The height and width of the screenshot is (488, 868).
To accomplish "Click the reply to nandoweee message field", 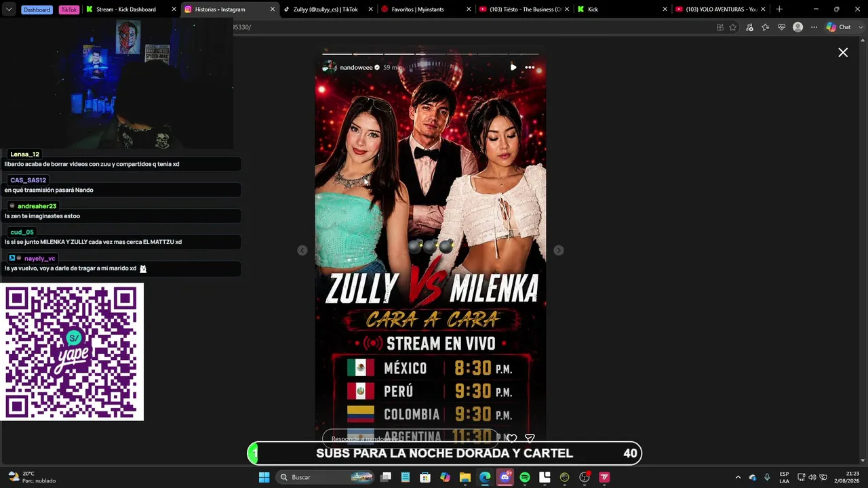I will (411, 439).
